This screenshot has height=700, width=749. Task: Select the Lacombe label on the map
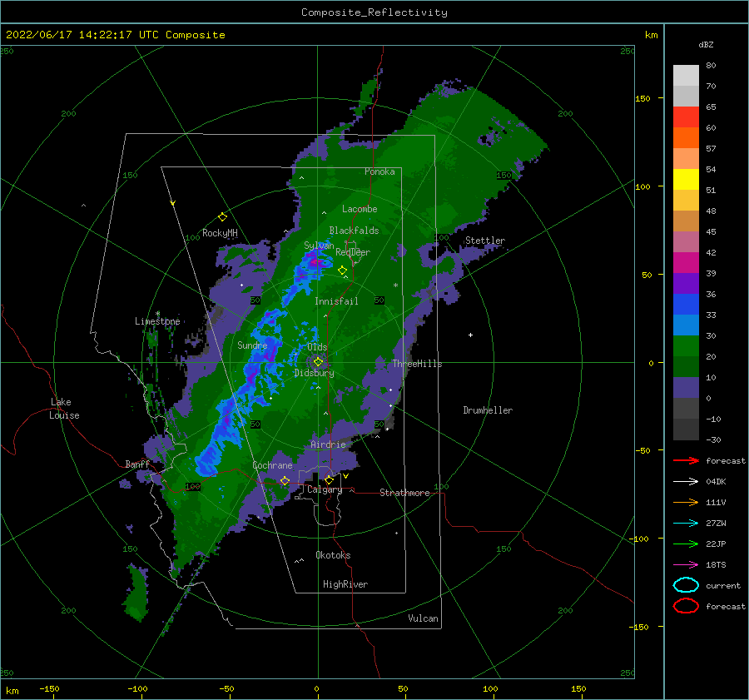[x=360, y=209]
